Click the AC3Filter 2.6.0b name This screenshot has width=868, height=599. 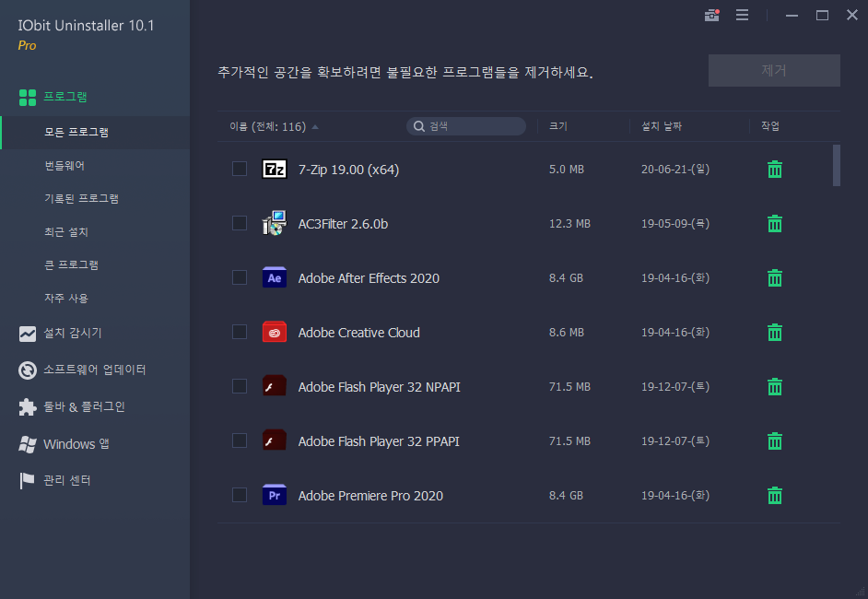pos(343,224)
